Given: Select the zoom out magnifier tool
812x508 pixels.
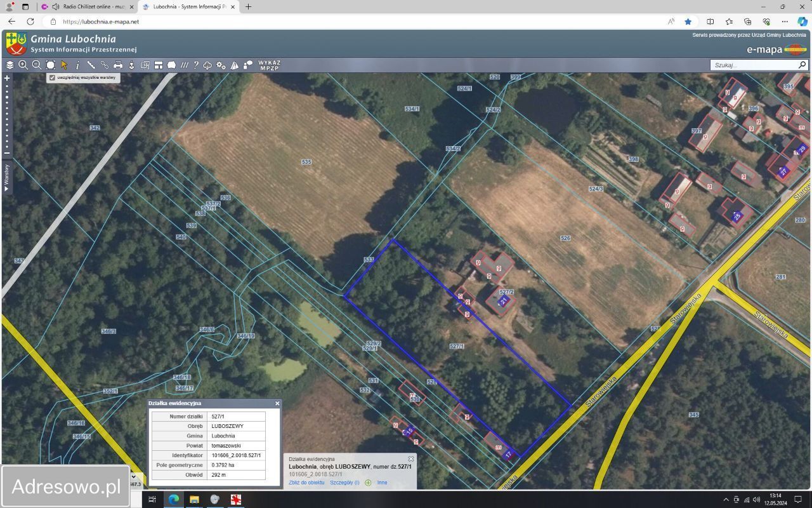Looking at the screenshot, I should pyautogui.click(x=37, y=65).
